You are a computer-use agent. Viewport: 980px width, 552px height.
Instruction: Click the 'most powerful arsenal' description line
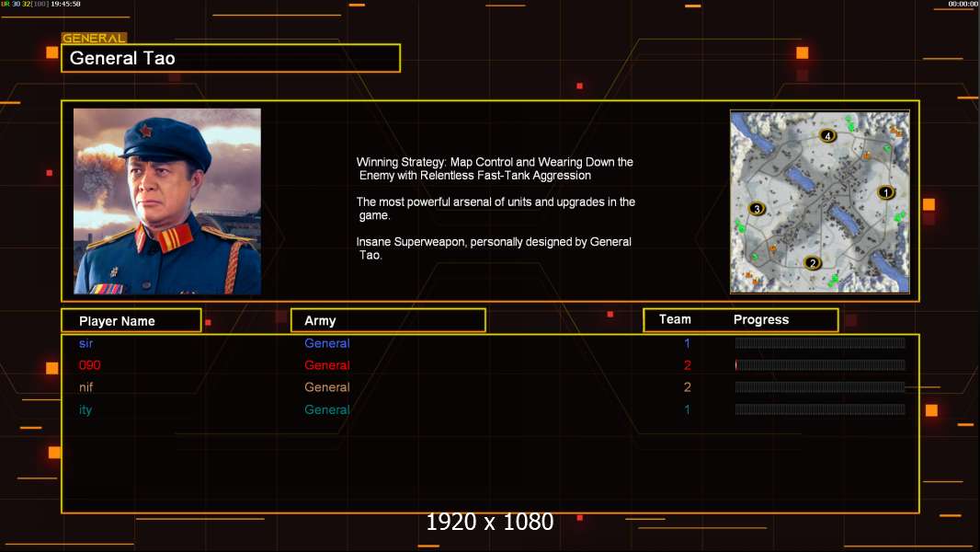(496, 208)
